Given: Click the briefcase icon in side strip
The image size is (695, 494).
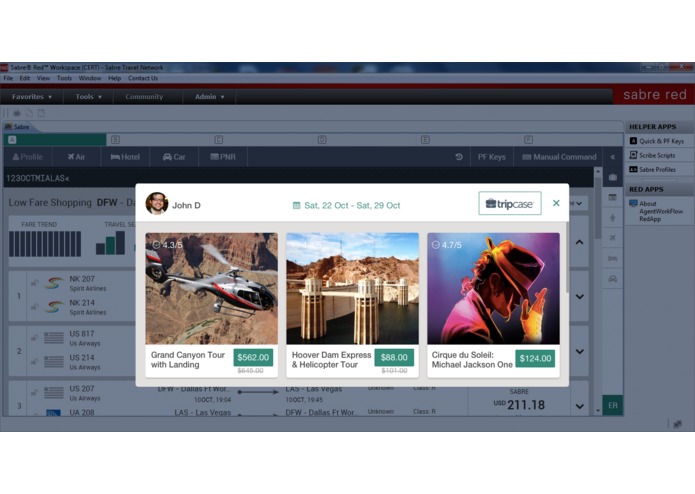Looking at the screenshot, I should (613, 177).
